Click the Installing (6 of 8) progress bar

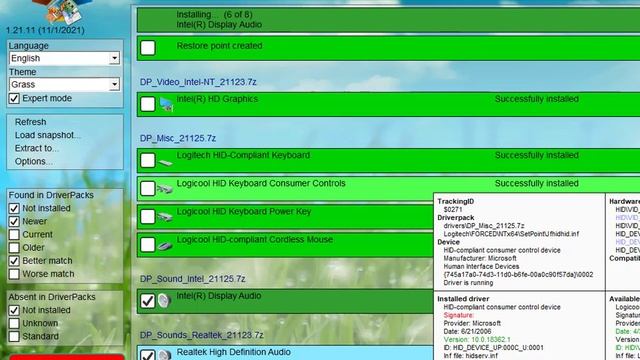(388, 20)
